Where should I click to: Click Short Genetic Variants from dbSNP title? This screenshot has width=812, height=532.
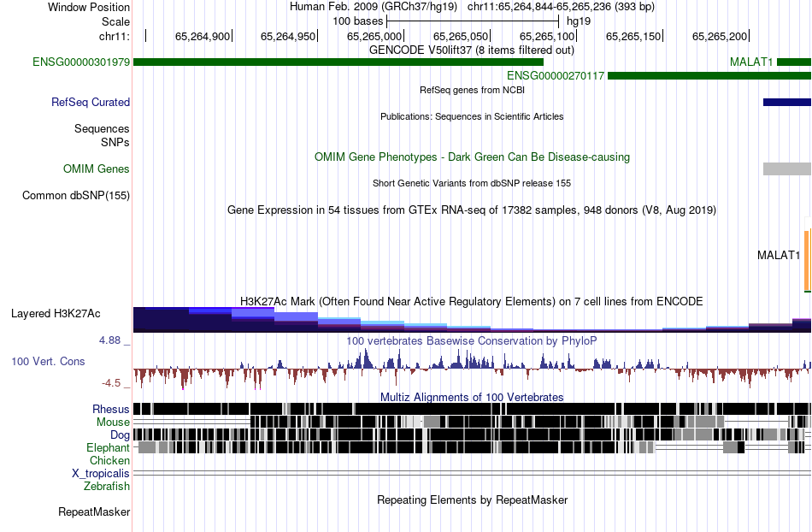click(472, 183)
